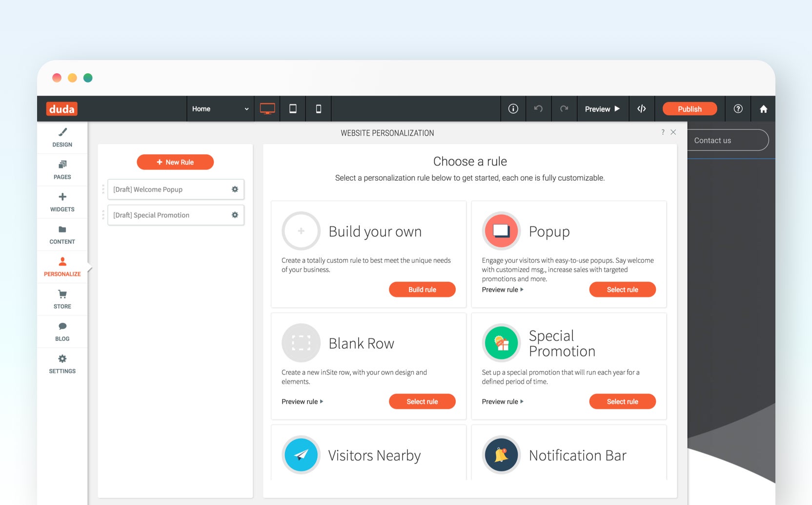
Task: Click the Popup rule icon
Action: click(x=501, y=231)
